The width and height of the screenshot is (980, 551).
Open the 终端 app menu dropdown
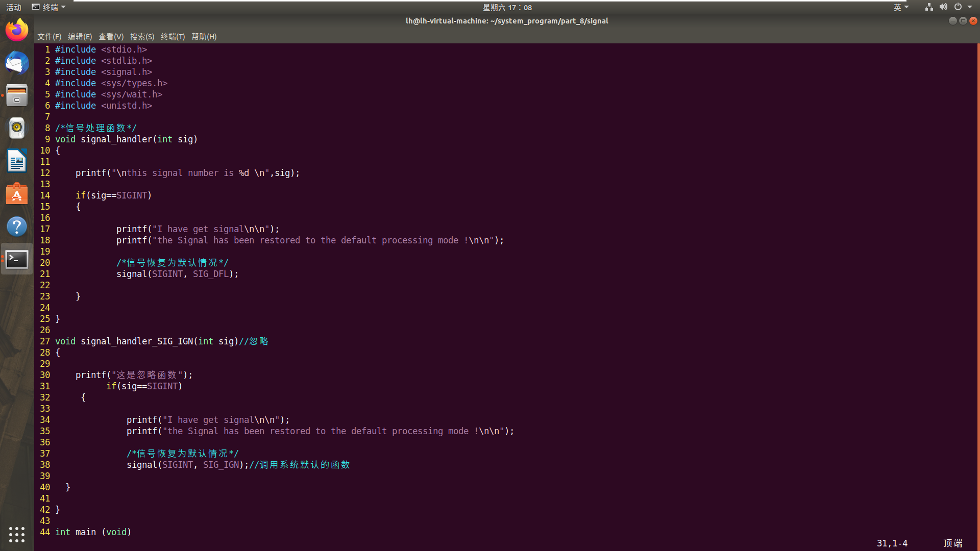[49, 7]
